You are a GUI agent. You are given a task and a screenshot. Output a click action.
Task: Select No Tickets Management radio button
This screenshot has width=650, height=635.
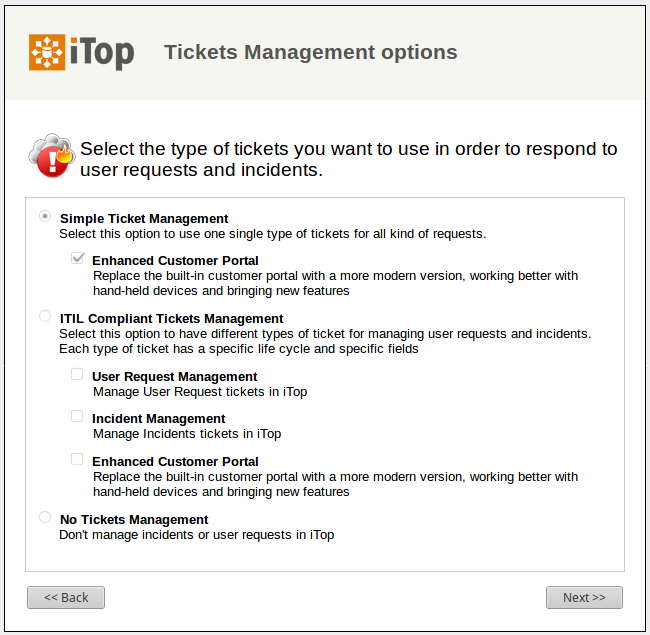[x=45, y=517]
